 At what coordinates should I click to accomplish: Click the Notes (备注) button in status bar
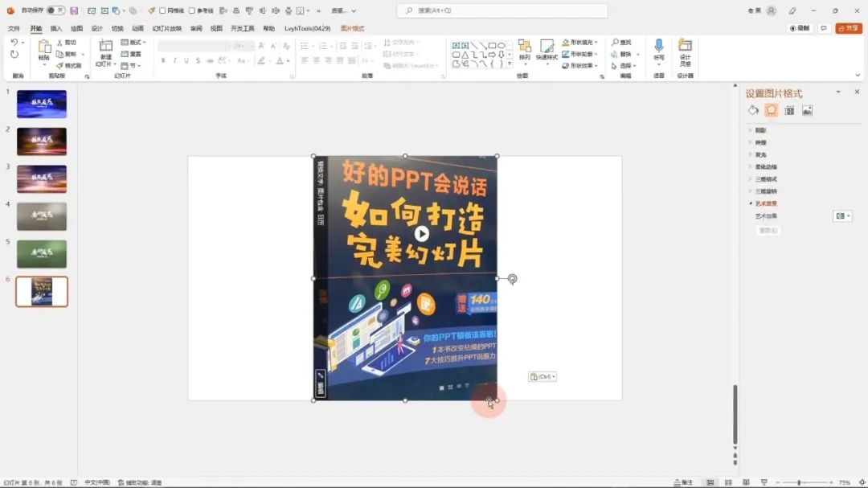pyautogui.click(x=683, y=482)
